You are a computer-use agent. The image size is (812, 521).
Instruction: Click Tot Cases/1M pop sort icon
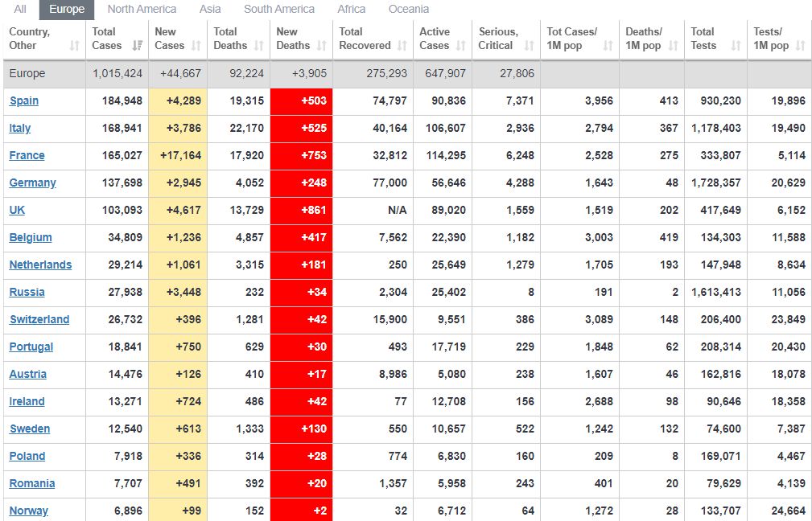608,46
